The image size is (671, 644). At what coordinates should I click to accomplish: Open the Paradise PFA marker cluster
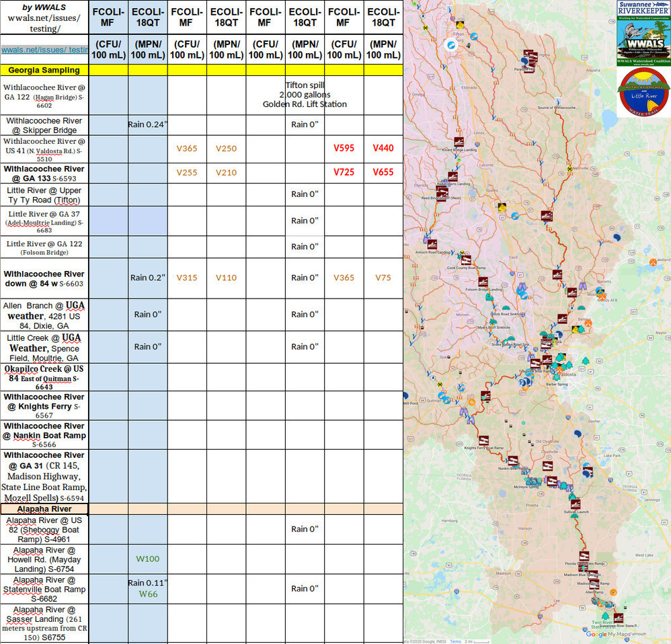[x=529, y=61]
